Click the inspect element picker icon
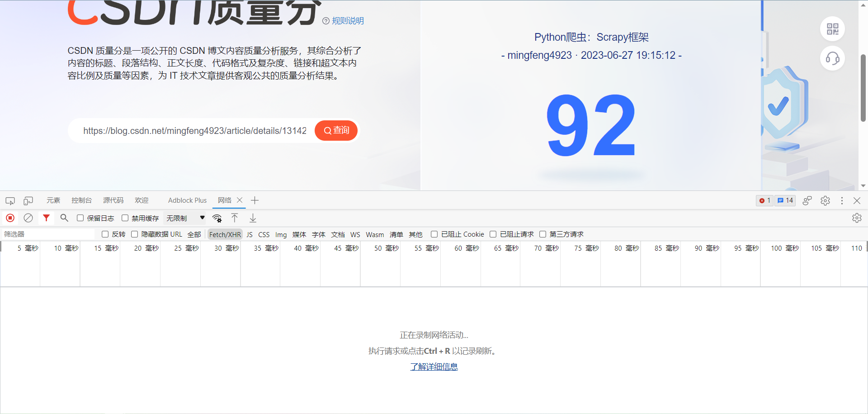Image resolution: width=868 pixels, height=414 pixels. click(x=10, y=200)
